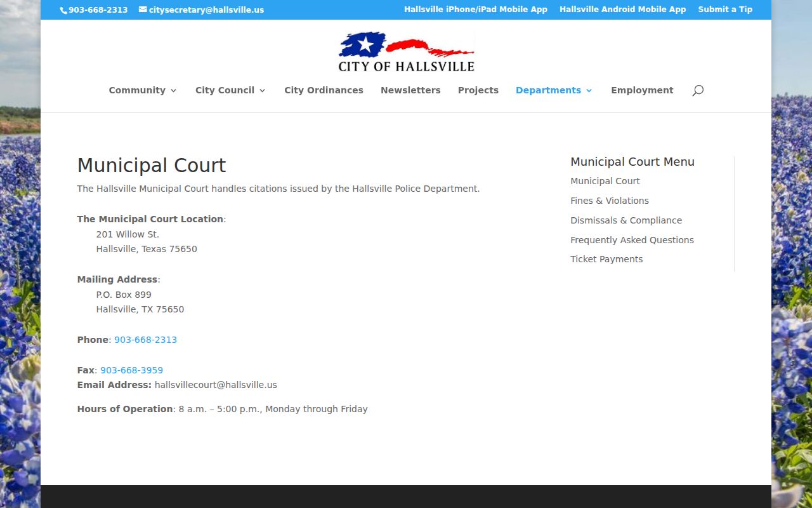Open Dismissals & Compliance sidebar link

coord(626,220)
